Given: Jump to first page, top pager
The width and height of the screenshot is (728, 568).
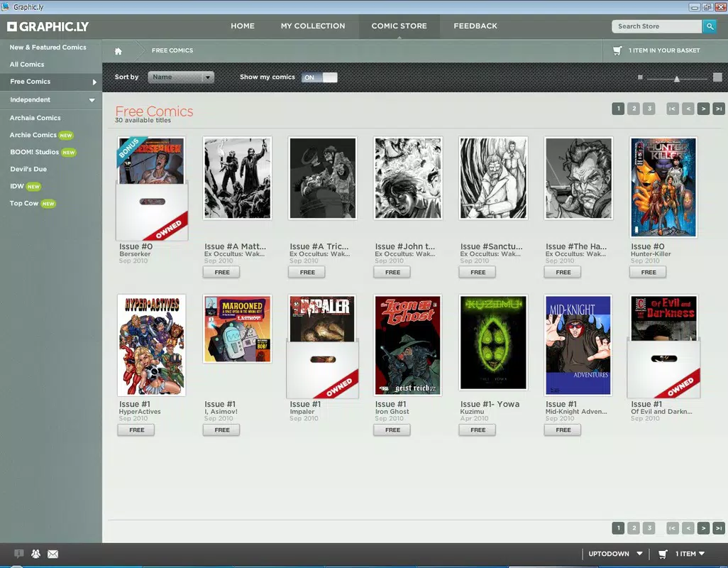Looking at the screenshot, I should [x=672, y=109].
